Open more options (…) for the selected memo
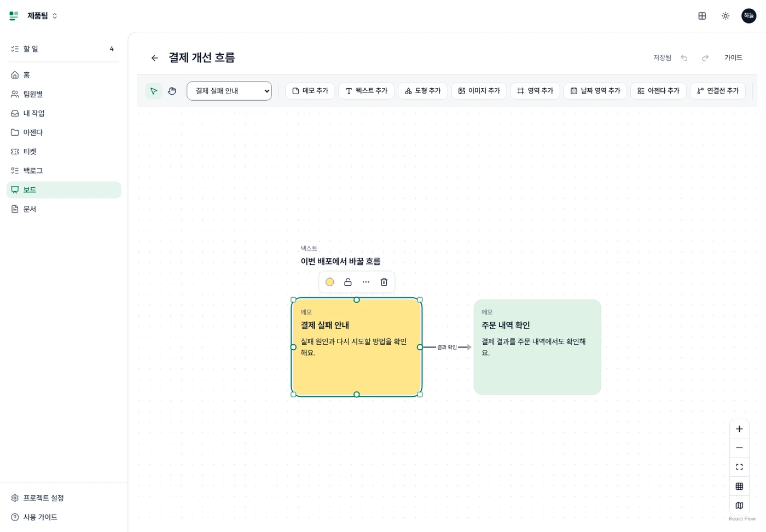 pos(366,282)
